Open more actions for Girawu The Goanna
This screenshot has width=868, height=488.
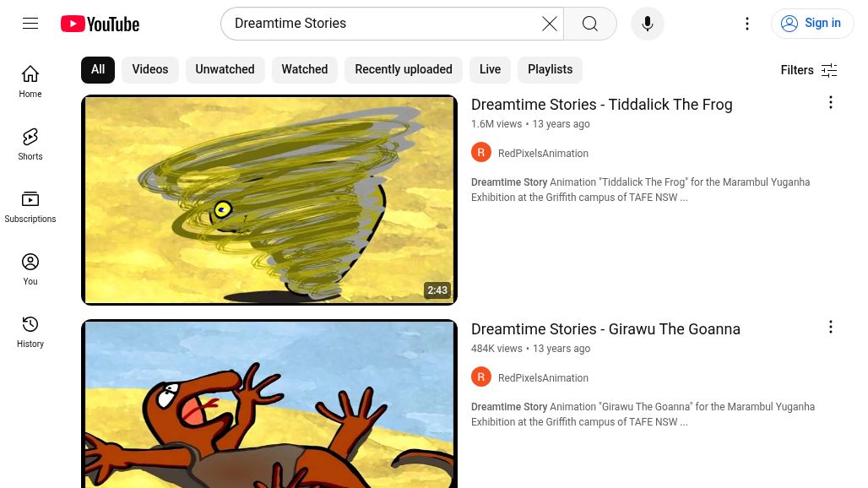[x=830, y=327]
